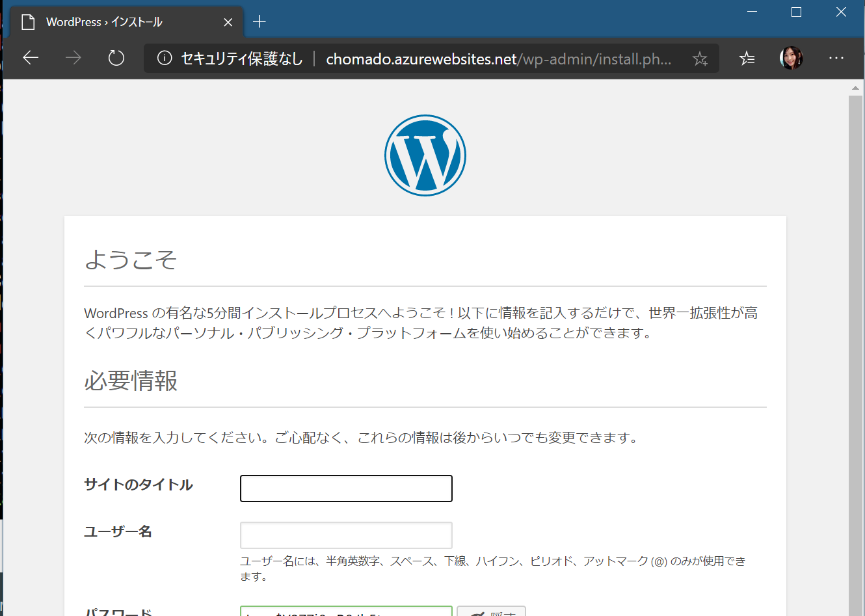Reload the WordPress install page
865x616 pixels.
(116, 59)
